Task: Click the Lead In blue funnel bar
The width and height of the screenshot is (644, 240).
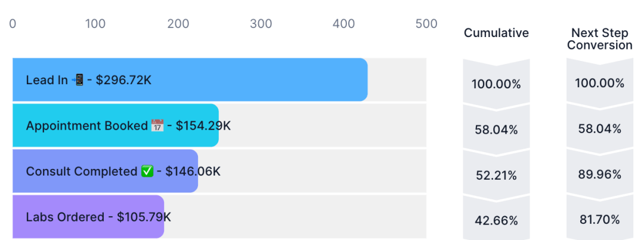Action: point(190,80)
